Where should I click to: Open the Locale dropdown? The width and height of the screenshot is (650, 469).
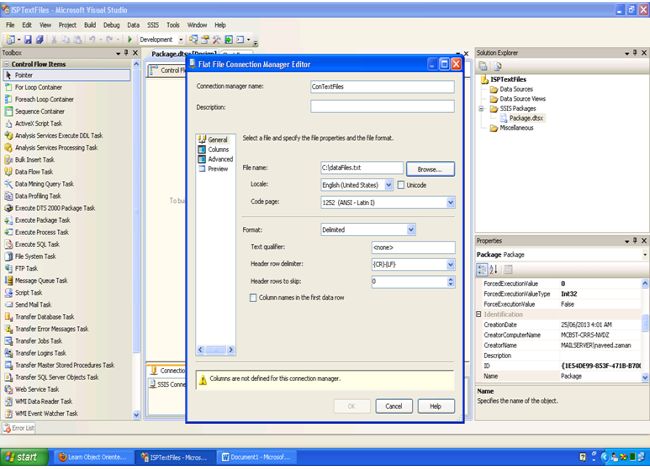(x=388, y=185)
